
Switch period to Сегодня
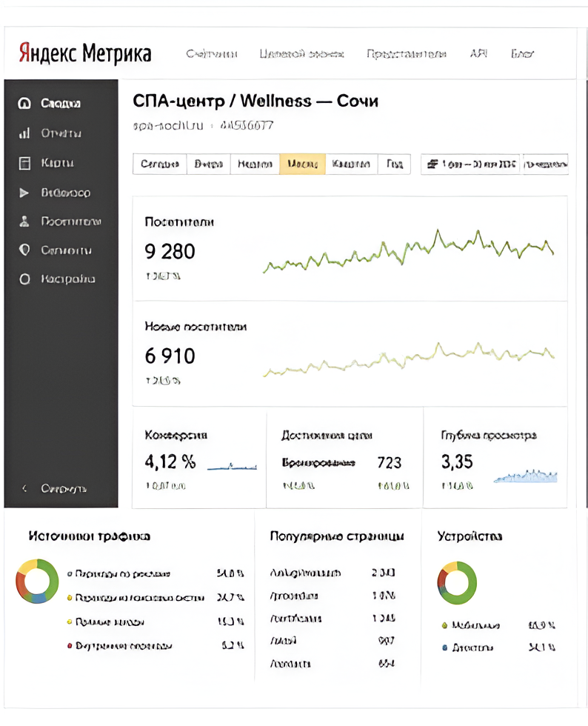159,164
